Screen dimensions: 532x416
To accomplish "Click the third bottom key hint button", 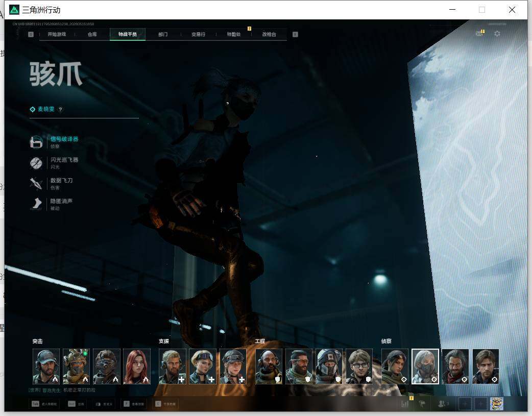I will pos(104,404).
